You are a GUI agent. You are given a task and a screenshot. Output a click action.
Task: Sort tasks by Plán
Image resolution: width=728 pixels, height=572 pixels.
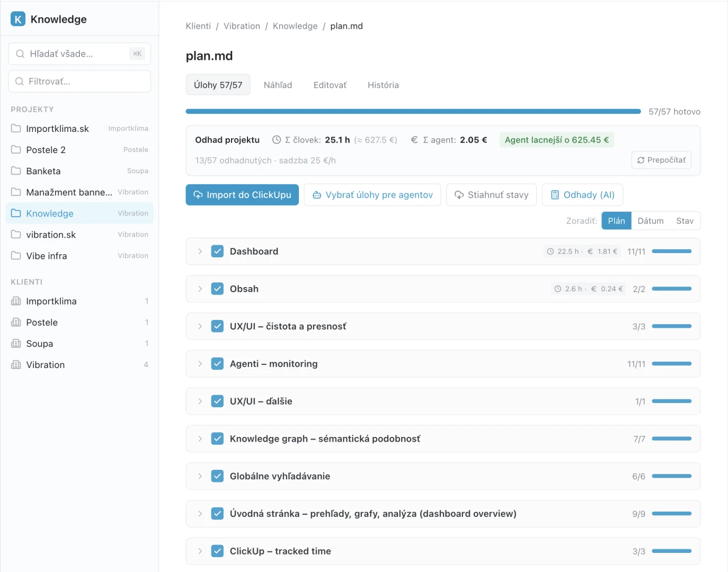tap(616, 221)
